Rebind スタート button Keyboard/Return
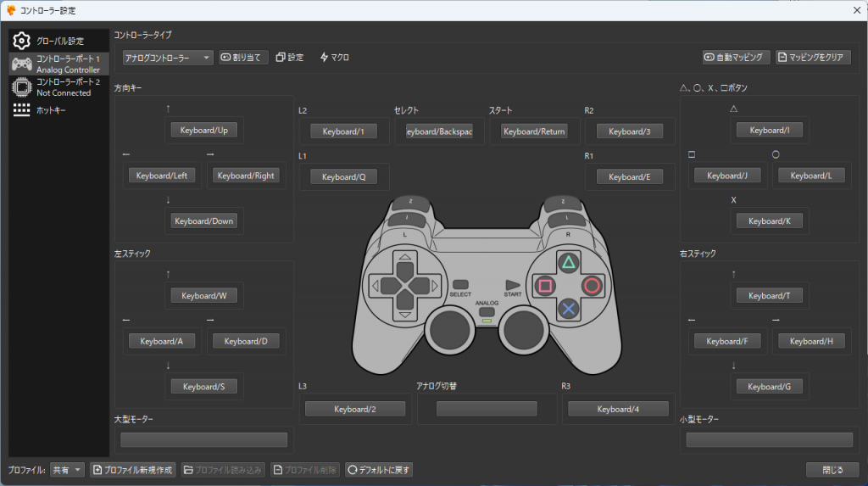 [534, 131]
